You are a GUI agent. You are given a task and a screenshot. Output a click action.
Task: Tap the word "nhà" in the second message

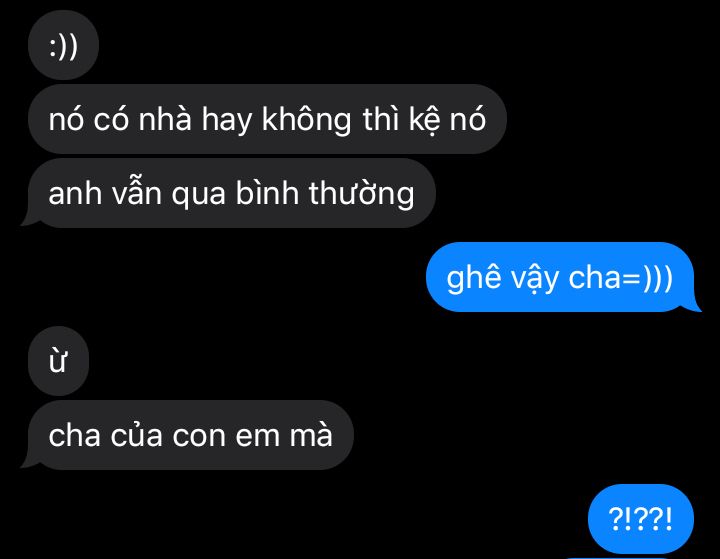(165, 119)
